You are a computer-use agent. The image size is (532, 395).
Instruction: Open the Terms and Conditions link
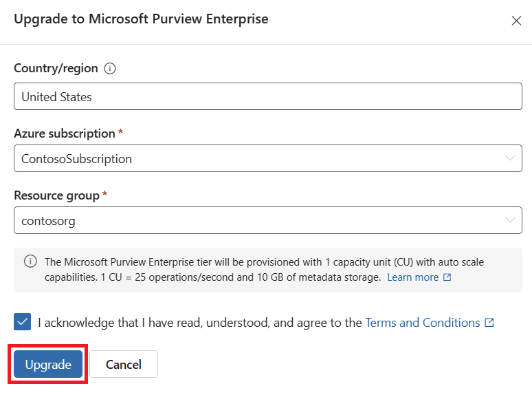click(x=423, y=322)
